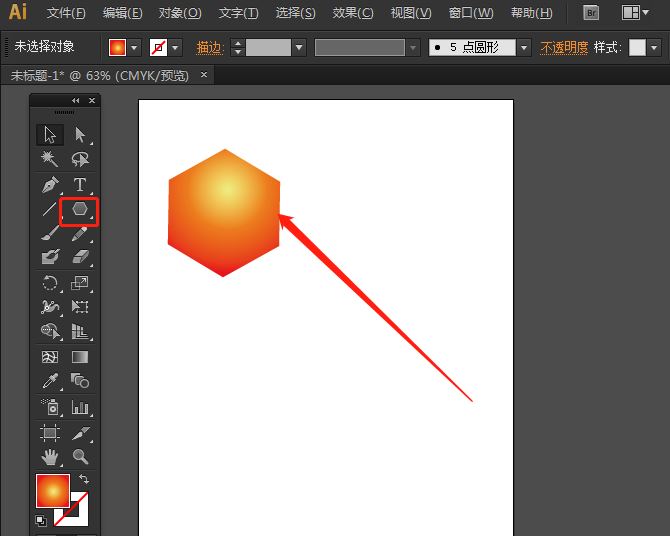Open the 效果(C) menu

(x=352, y=13)
